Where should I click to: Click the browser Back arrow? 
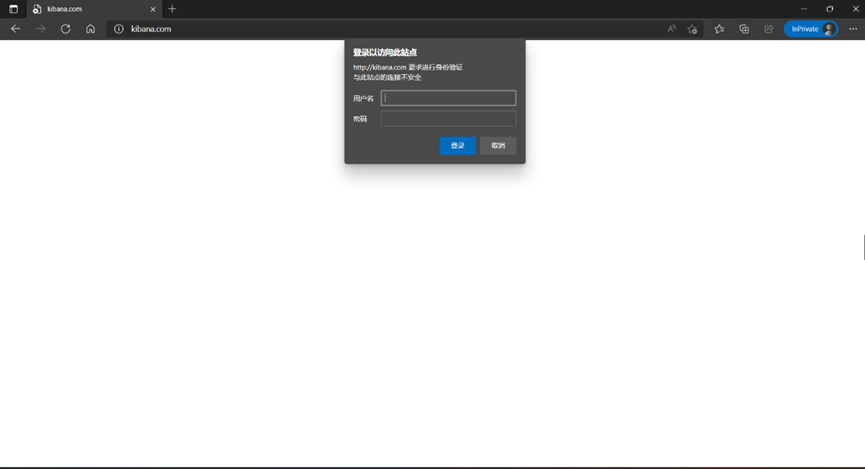pos(15,29)
